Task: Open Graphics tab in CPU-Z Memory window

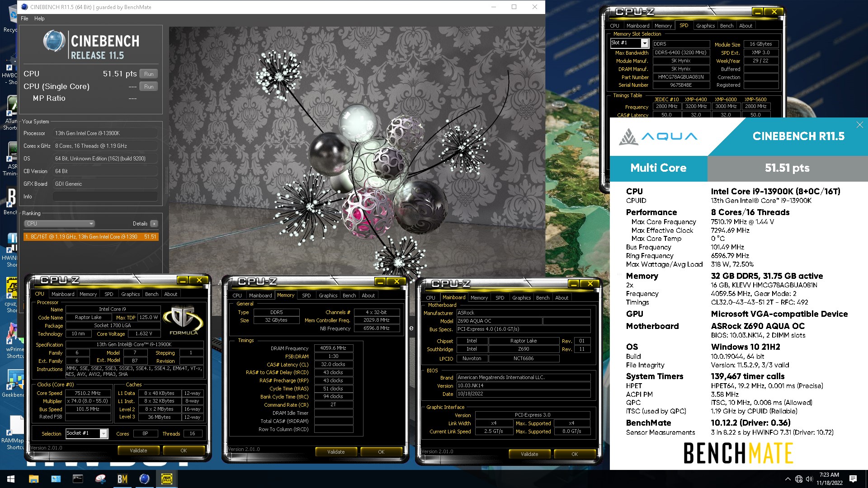Action: 328,296
